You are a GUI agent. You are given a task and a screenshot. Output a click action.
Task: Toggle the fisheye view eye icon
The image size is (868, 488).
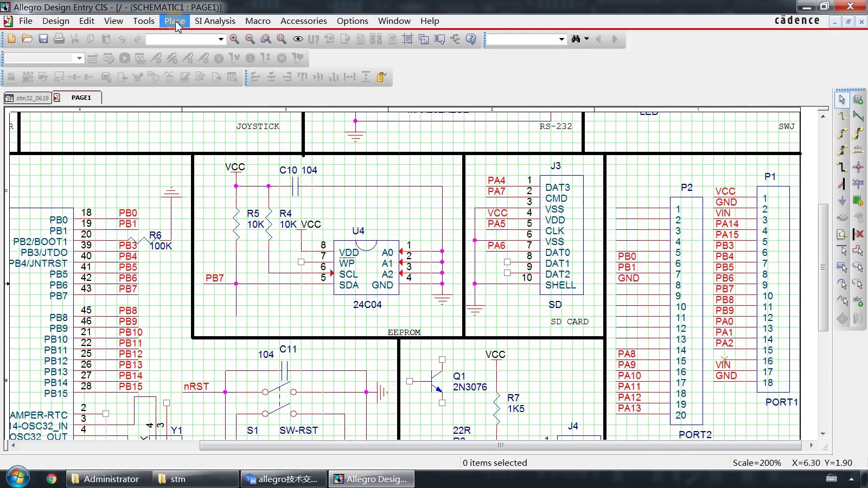tap(298, 39)
